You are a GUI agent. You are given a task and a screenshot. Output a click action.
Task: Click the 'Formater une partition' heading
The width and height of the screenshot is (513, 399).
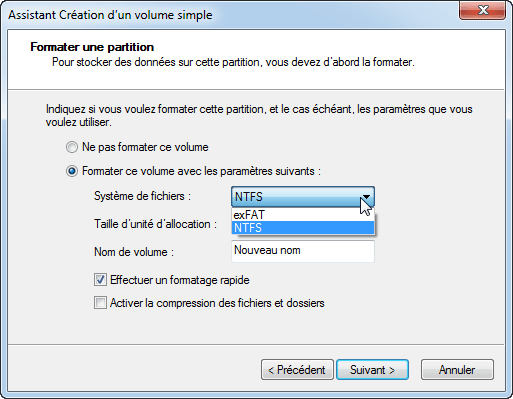tap(92, 47)
